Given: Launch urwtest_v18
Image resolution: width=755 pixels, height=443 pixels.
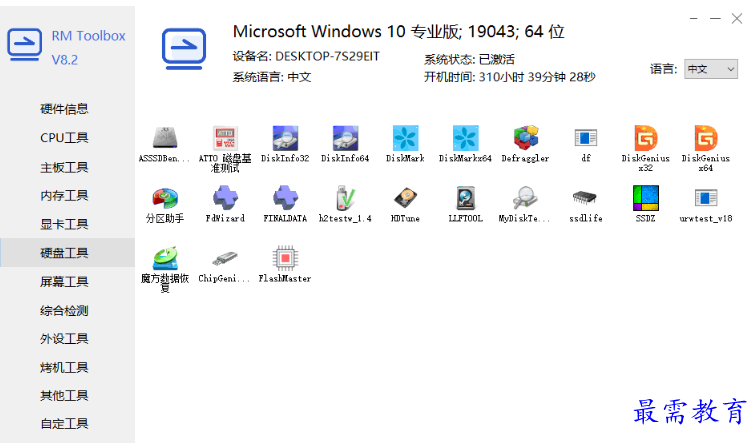Looking at the screenshot, I should (x=706, y=198).
